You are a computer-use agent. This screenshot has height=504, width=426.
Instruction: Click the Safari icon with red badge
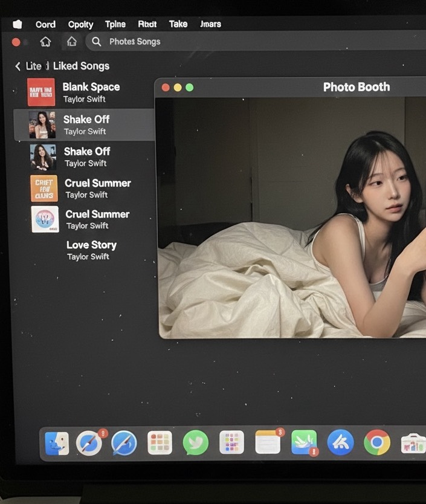[x=89, y=444]
